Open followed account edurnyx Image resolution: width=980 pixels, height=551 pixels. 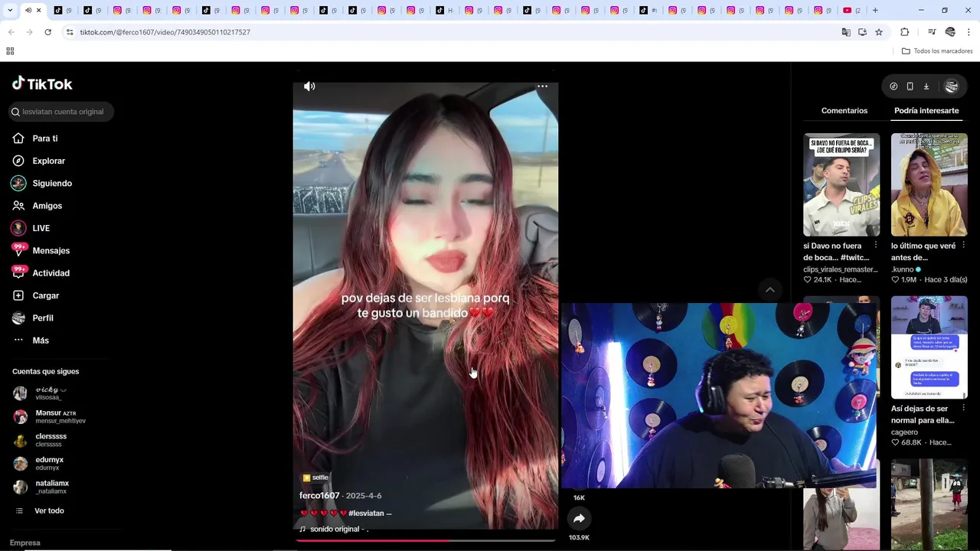[39, 464]
